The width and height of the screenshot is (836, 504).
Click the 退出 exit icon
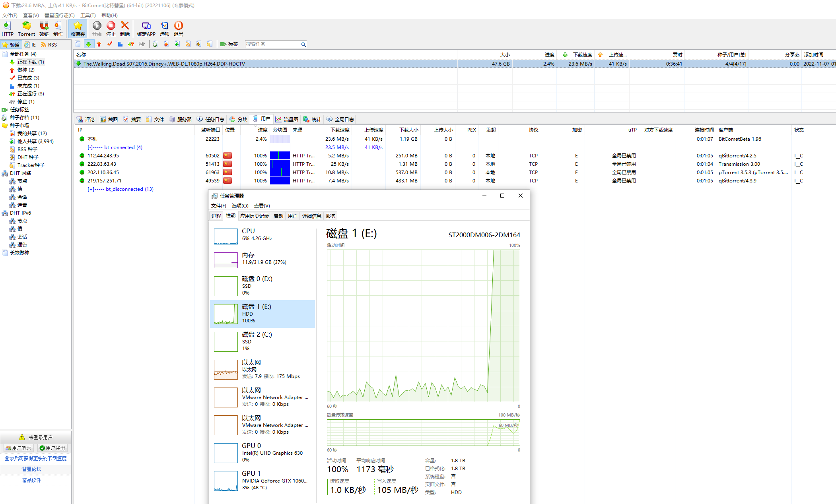coord(179,29)
